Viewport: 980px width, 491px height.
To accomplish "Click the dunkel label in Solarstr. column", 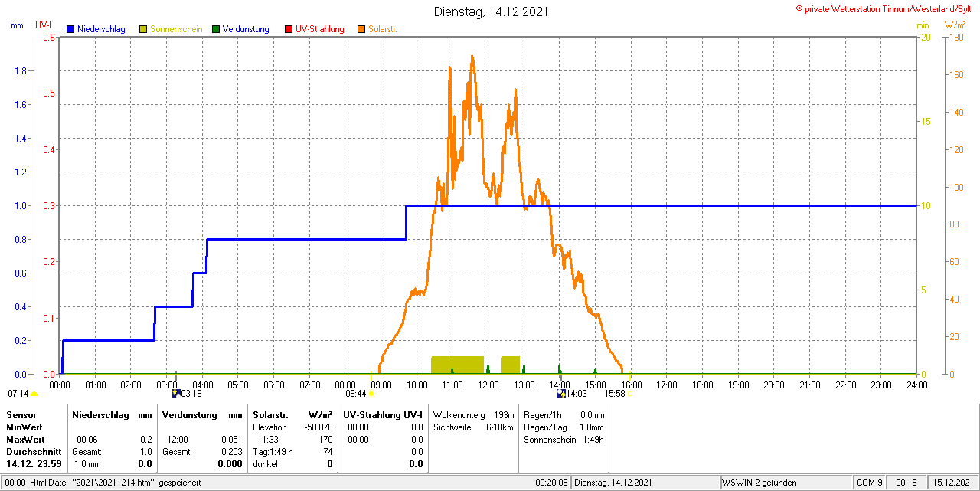I will pos(266,463).
